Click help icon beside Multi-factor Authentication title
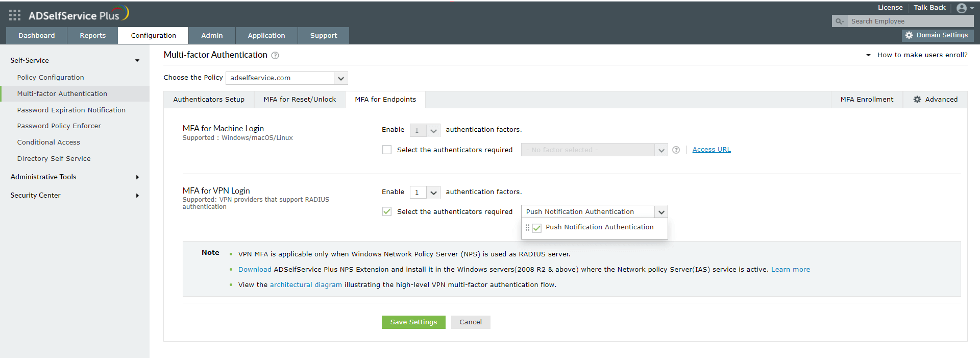 pos(275,56)
